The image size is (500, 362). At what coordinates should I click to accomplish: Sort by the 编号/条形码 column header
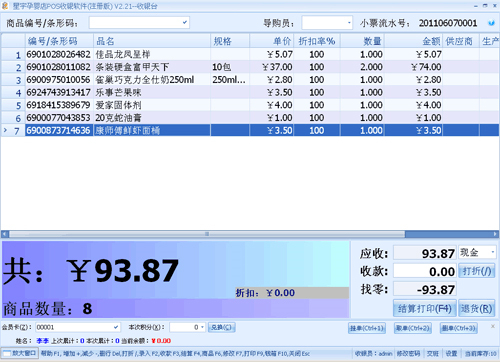point(59,41)
